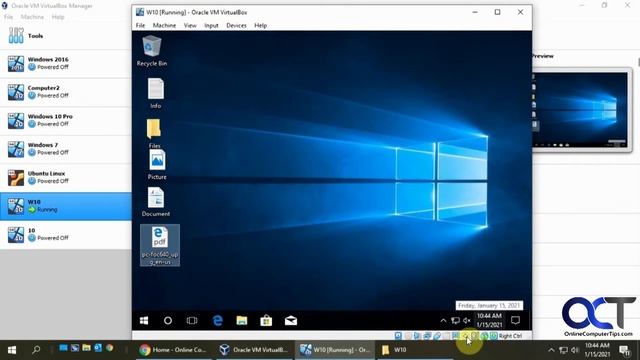Viewport: 640px width, 360px height.
Task: Switch to Oracle VM VirtualBox Manager taskbar button
Action: tap(254, 350)
